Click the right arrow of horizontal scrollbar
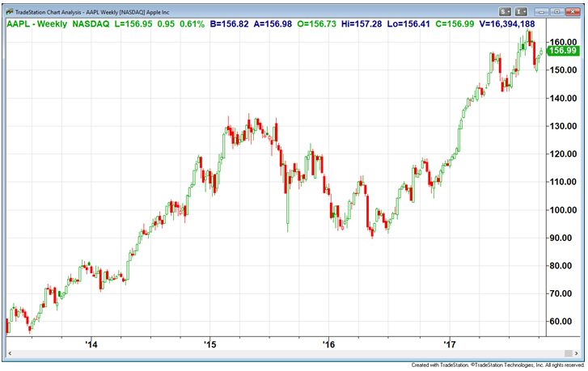This screenshot has height=371, width=588. pos(576,353)
